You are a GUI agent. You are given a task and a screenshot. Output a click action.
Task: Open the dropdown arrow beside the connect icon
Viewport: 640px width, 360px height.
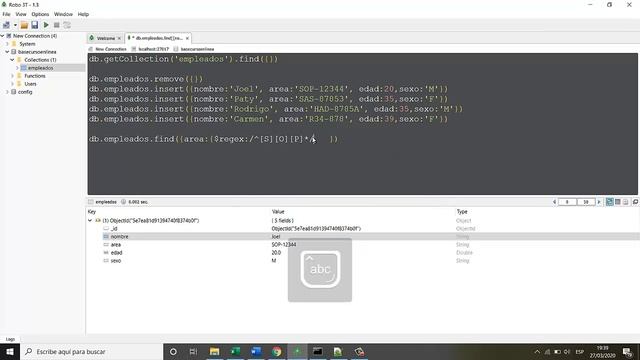15,25
